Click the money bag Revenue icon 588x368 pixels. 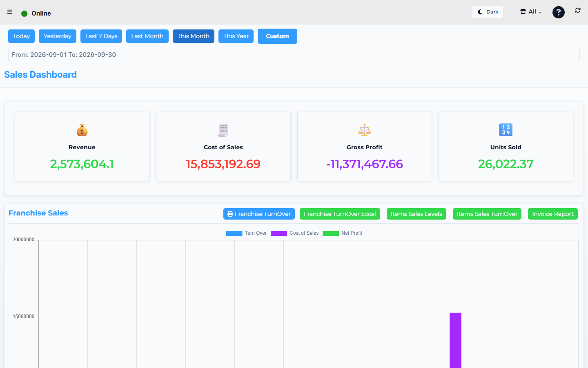82,130
